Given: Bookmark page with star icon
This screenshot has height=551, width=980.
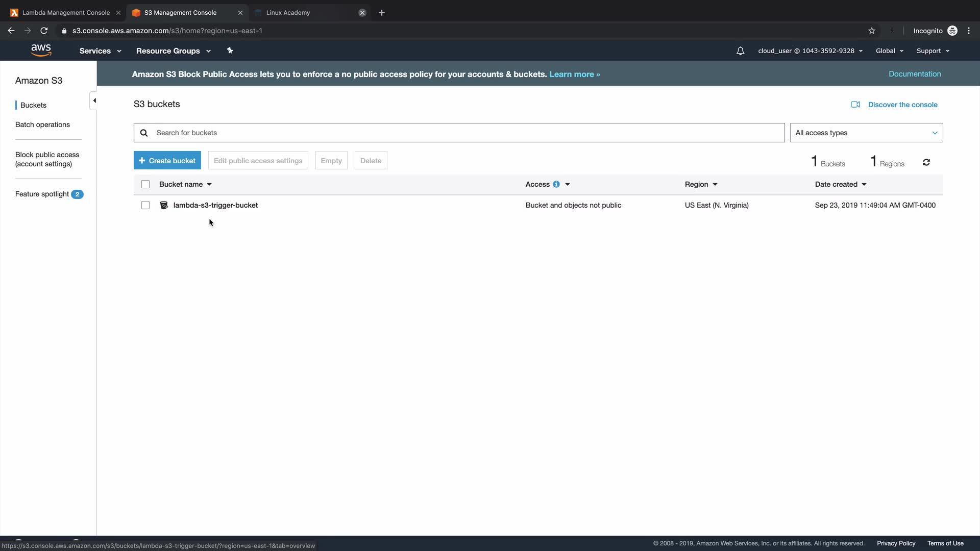Looking at the screenshot, I should [x=871, y=31].
